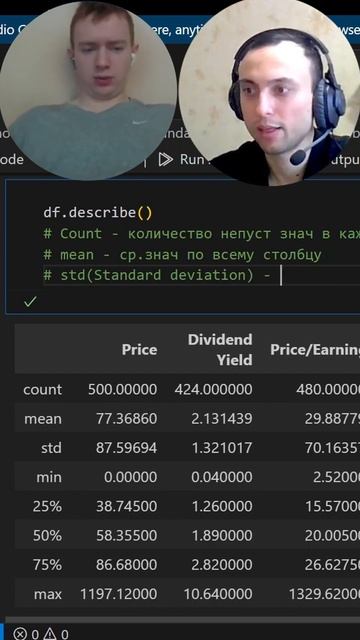Click the Price count value 500.00000
Screen dimensions: 360x640
122,389
